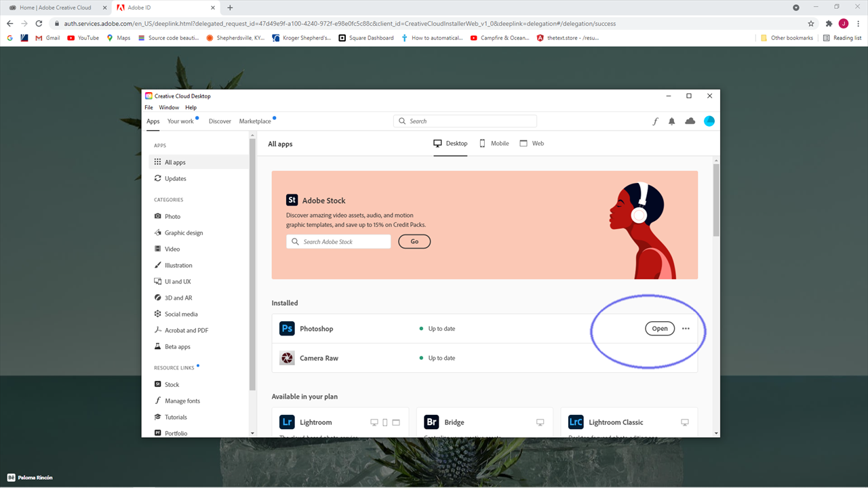The image size is (868, 488).
Task: Open the notifications bell
Action: tap(672, 121)
